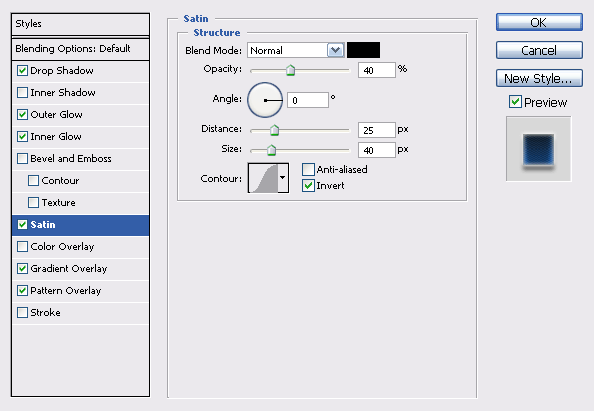The height and width of the screenshot is (411, 594).
Task: Open the Contour curve picker thumbnail
Action: pos(263,178)
